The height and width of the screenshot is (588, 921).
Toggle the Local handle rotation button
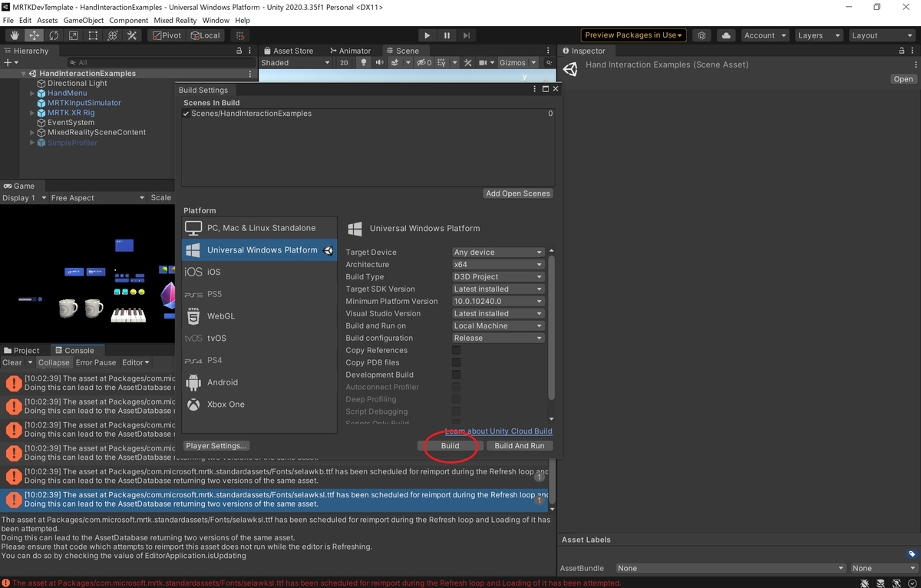tap(206, 35)
